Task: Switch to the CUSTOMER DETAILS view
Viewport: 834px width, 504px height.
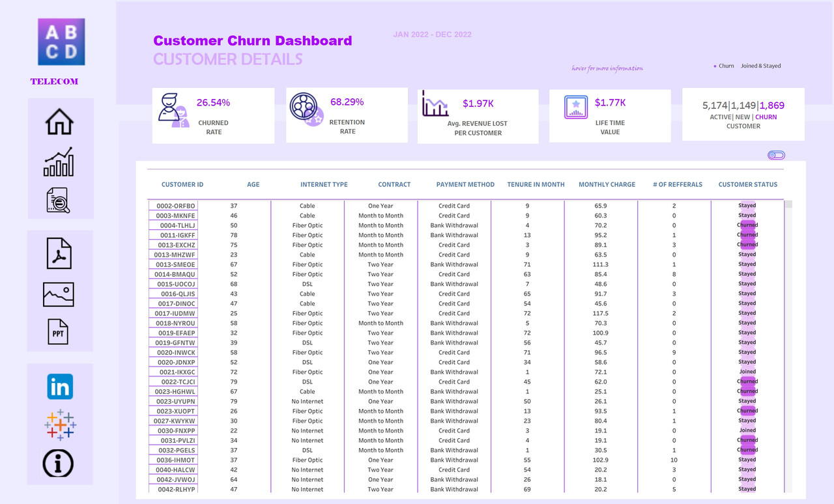Action: pyautogui.click(x=228, y=59)
